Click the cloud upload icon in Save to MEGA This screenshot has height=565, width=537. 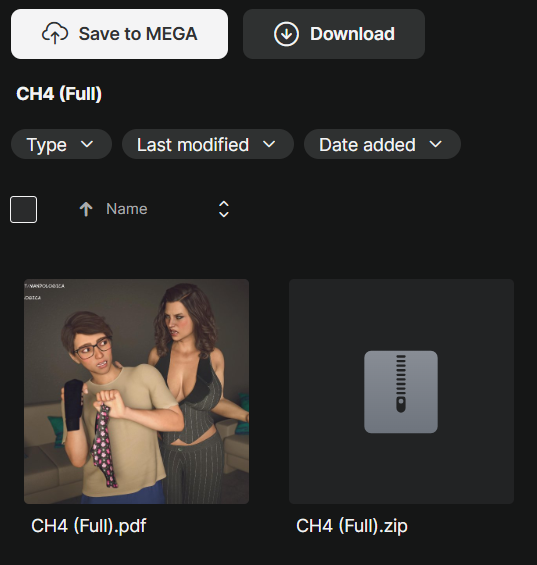(55, 34)
